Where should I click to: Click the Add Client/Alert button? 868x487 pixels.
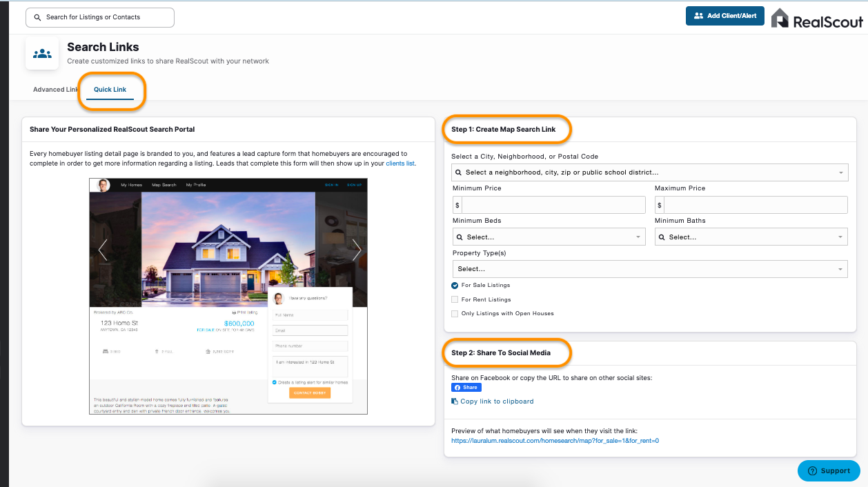[x=725, y=16]
